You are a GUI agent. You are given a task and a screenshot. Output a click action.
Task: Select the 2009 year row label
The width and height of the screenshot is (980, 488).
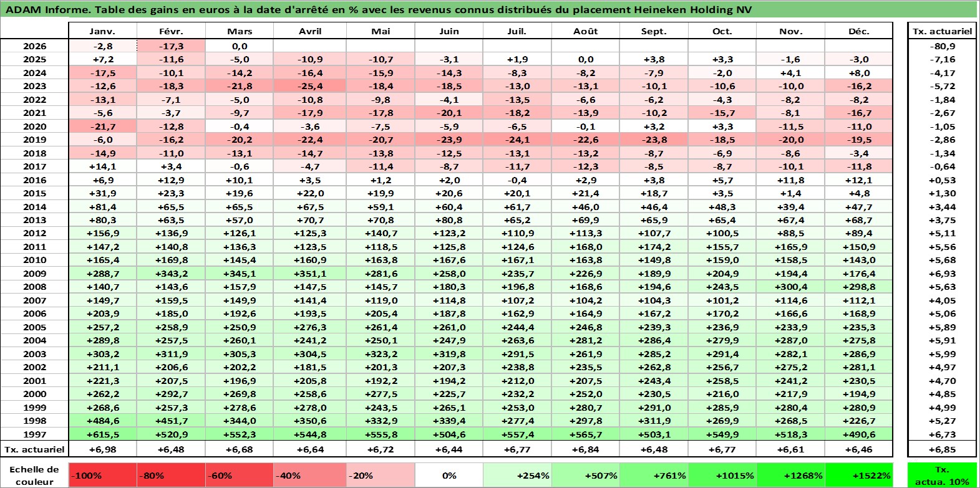34,274
